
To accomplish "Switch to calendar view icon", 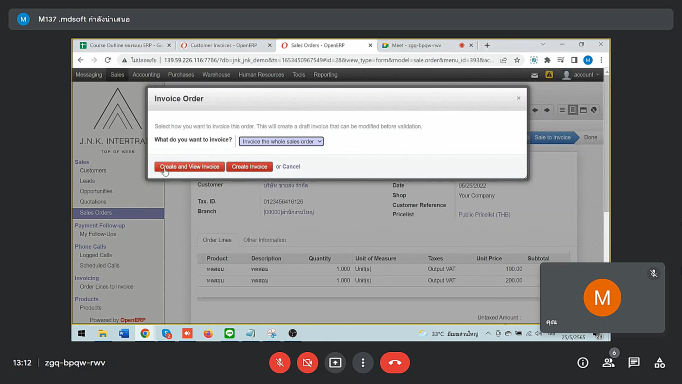I will (x=583, y=110).
